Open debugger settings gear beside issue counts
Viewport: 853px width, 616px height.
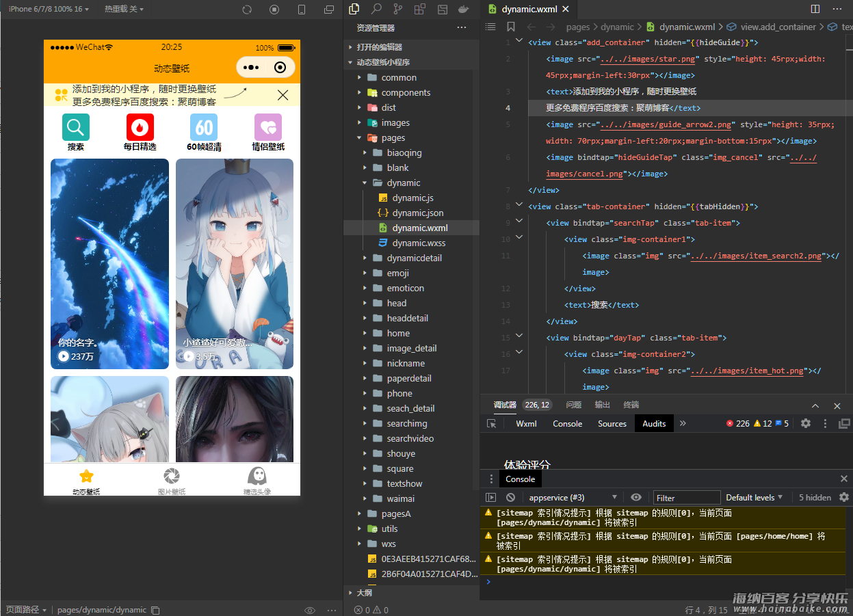tap(806, 423)
